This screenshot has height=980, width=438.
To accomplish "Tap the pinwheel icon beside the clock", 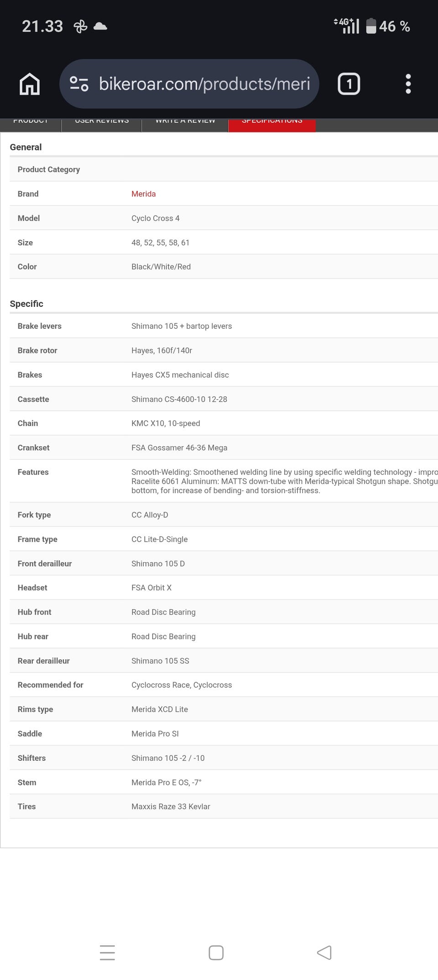I will (80, 26).
